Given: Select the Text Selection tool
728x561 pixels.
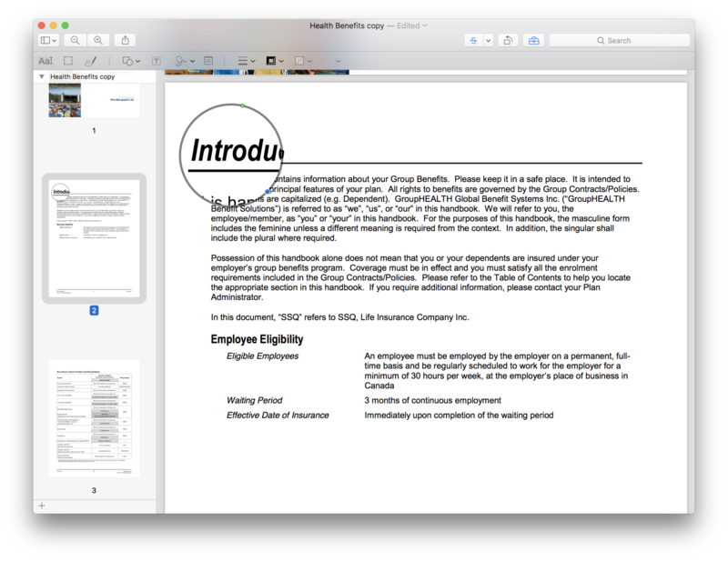Looking at the screenshot, I should coord(45,61).
